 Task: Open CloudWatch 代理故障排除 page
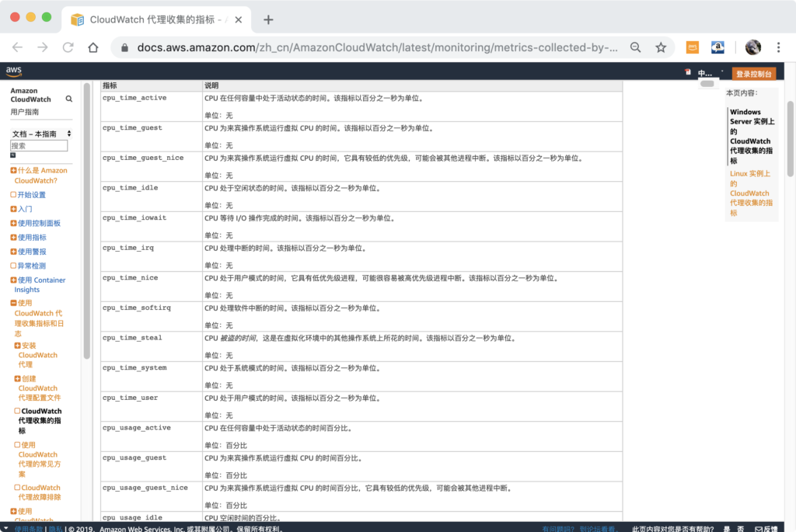pos(40,492)
